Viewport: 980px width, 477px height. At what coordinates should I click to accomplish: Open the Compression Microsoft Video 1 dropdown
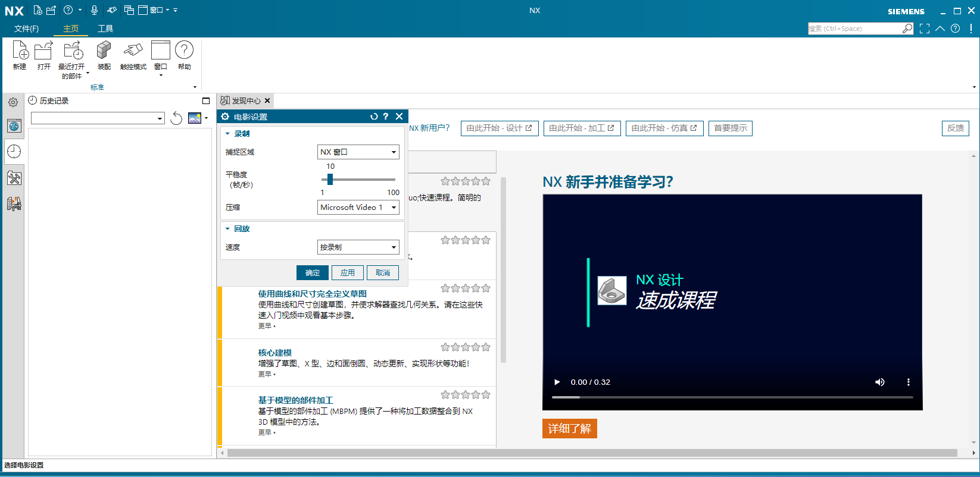(x=358, y=208)
